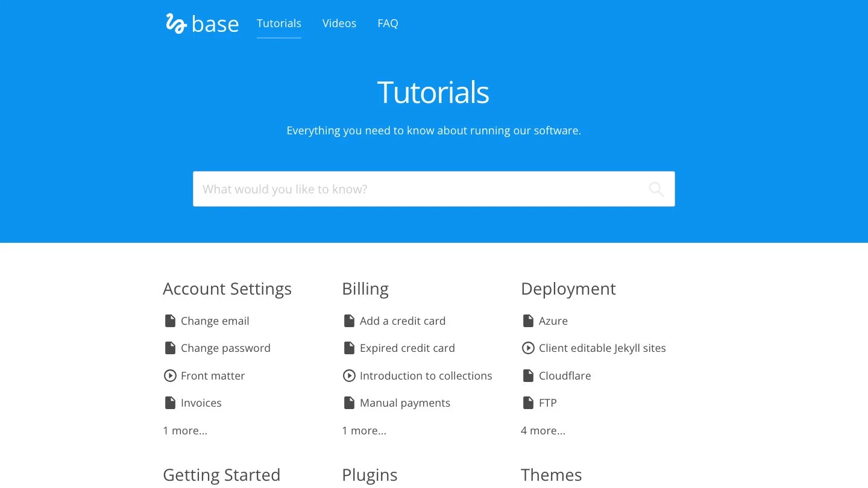
Task: Open the Videos nav tab
Action: click(339, 23)
